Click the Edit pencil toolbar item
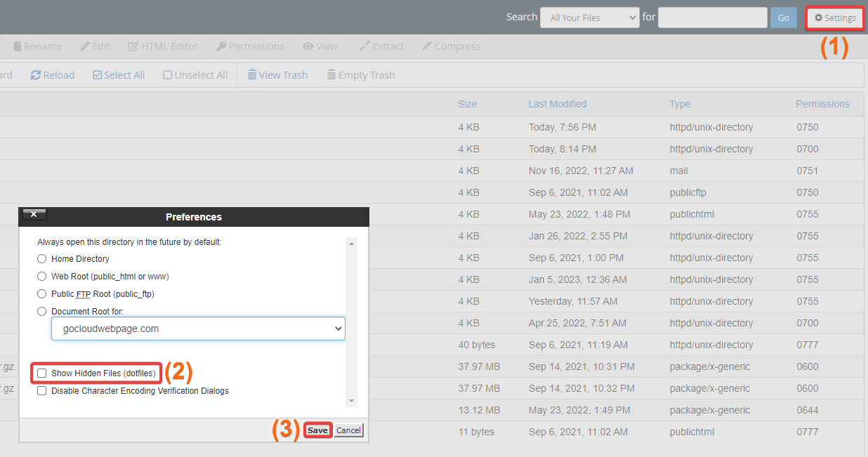Viewport: 868px width, 457px height. [95, 46]
